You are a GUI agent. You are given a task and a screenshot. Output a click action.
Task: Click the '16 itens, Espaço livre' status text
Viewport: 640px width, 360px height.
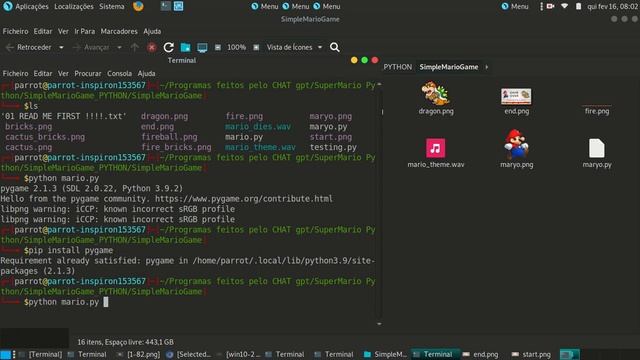point(125,342)
